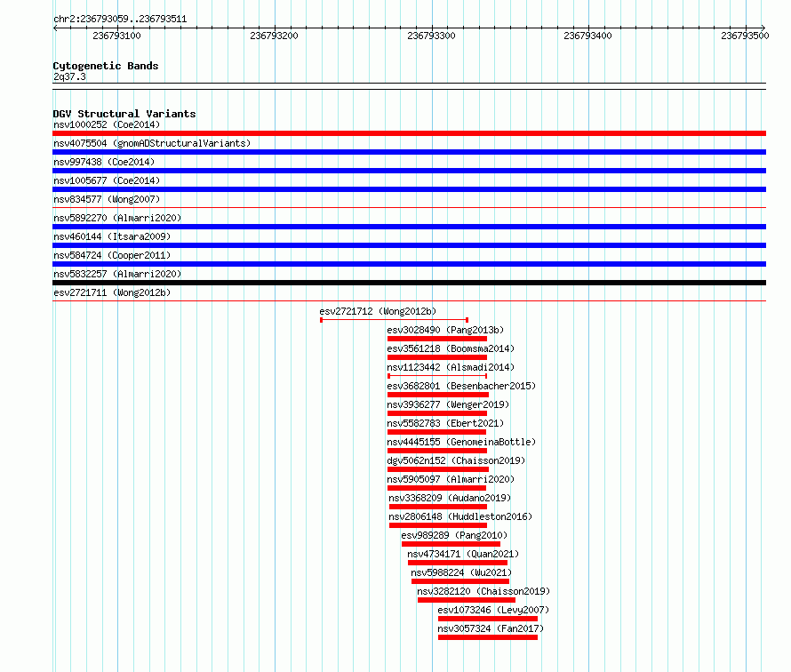Click the DGV Structural Variants track title
The image size is (791, 672).
click(124, 114)
